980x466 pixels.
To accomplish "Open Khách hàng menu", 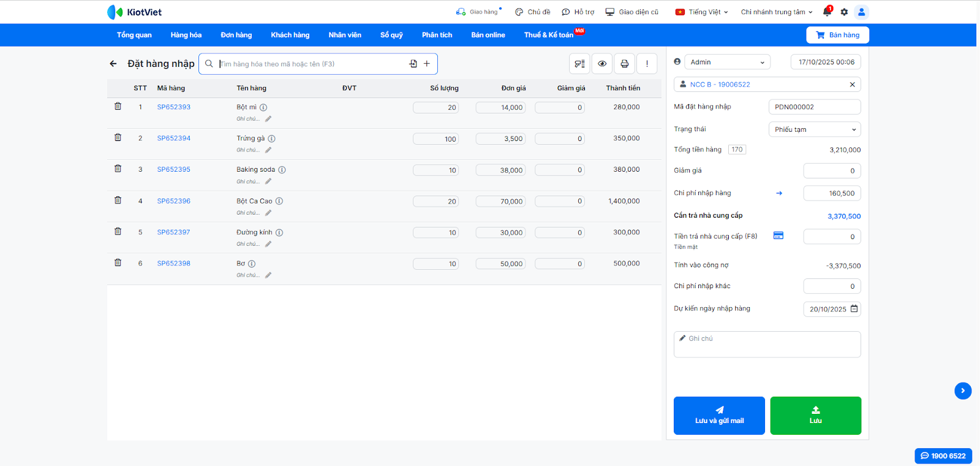I will coord(290,35).
